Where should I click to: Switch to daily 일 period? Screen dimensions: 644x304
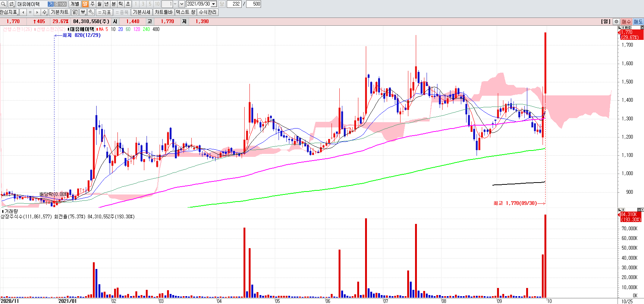(x=85, y=4)
